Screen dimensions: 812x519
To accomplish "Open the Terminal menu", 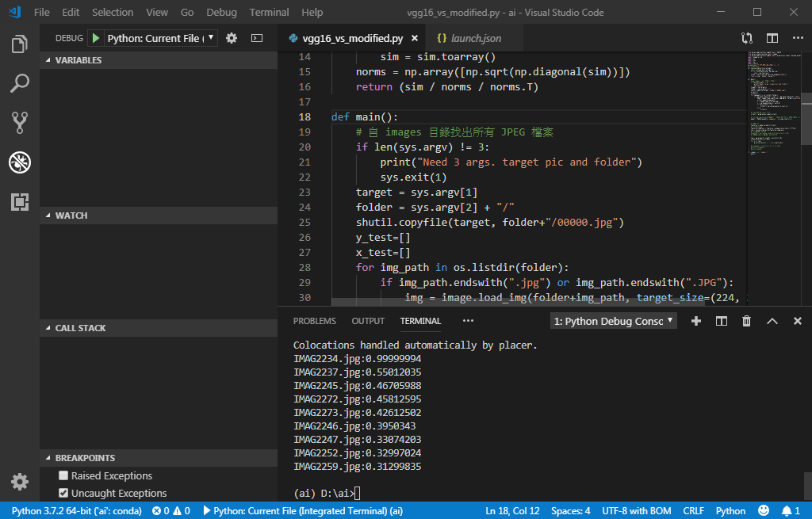I will [x=269, y=12].
